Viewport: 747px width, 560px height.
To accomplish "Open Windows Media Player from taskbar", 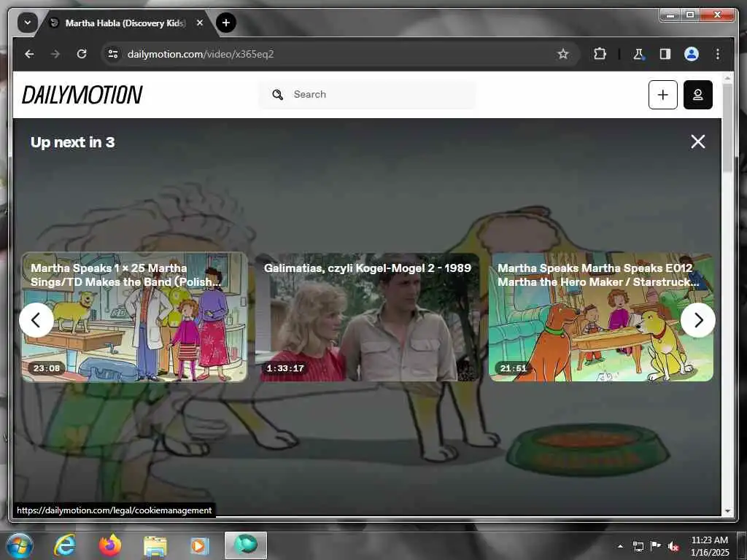I will [x=199, y=545].
